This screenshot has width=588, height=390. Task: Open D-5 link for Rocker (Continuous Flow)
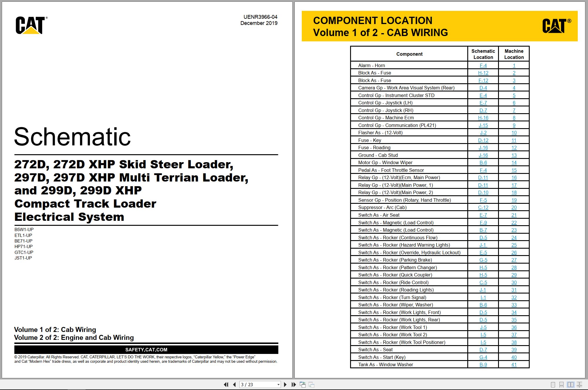(x=483, y=238)
